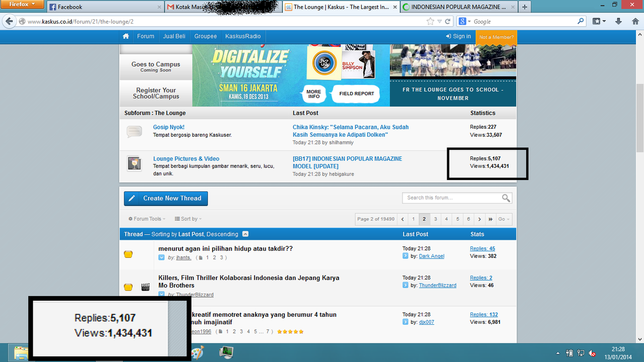Open the Firefox downloads arrow
The image size is (644, 362).
tap(619, 21)
